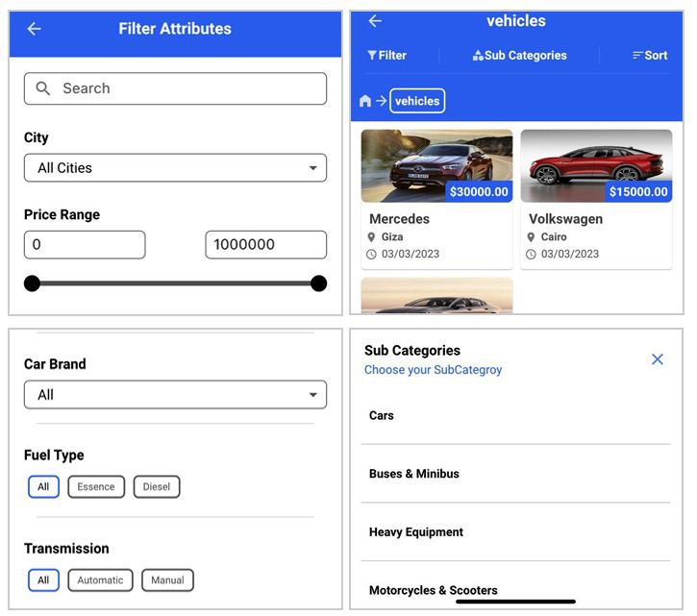The height and width of the screenshot is (616, 697).
Task: Click Mercedes date 03/03/2023
Action: (411, 255)
